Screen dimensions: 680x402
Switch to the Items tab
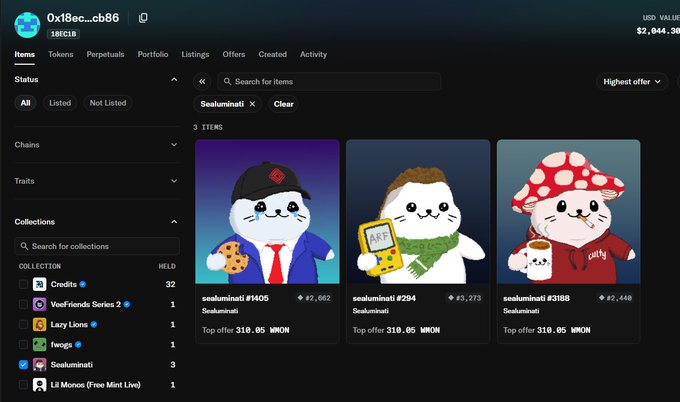point(24,54)
